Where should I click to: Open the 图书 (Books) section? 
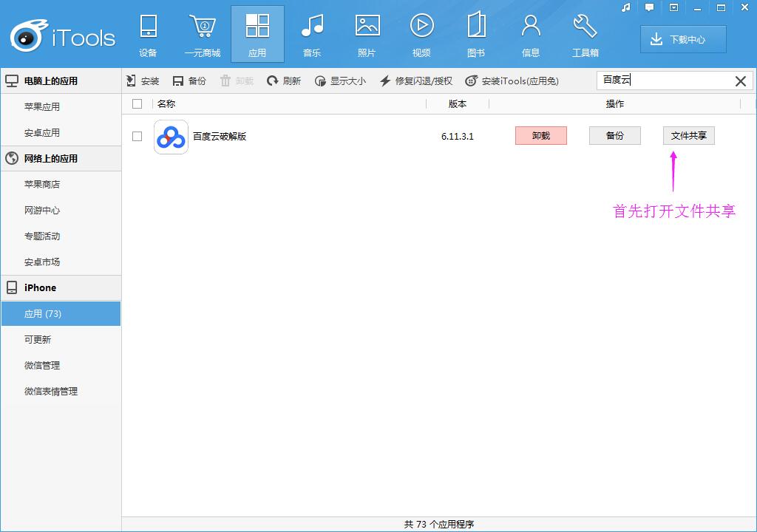(476, 34)
